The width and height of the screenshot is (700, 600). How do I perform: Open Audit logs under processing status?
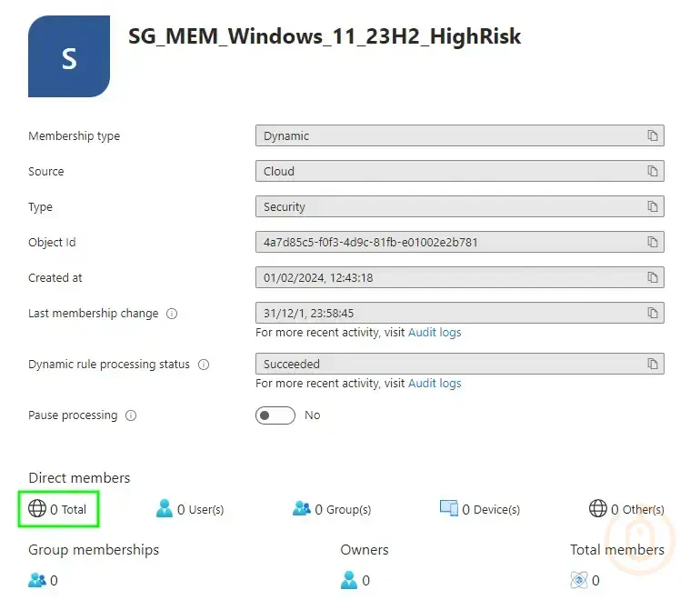coord(435,384)
